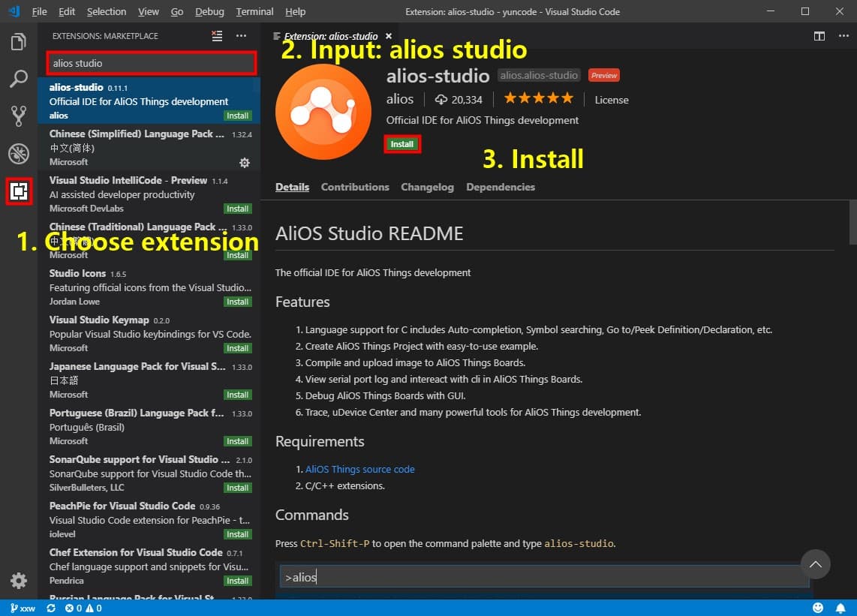Install Chef Extension for Visual Studio Code
This screenshot has width=857, height=616.
coord(238,581)
